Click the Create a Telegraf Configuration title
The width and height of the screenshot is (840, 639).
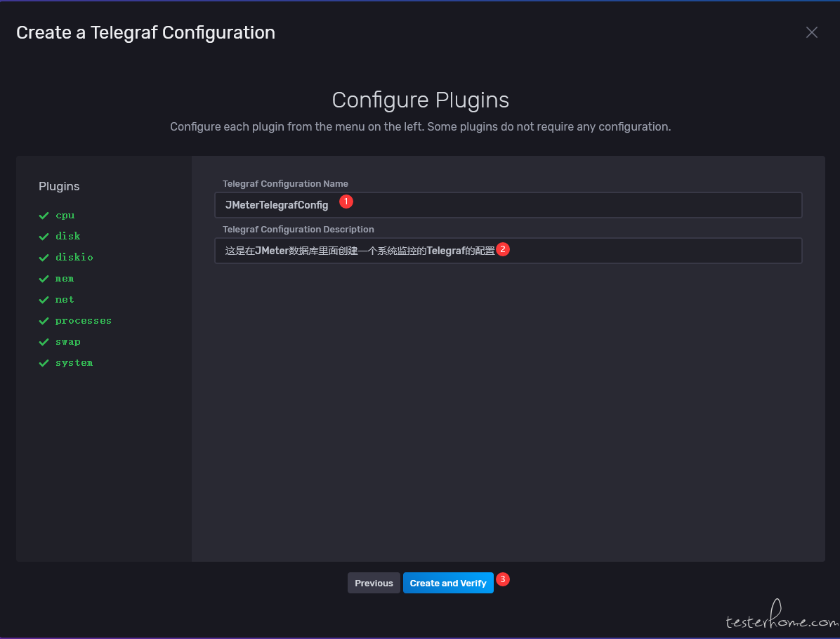[145, 33]
